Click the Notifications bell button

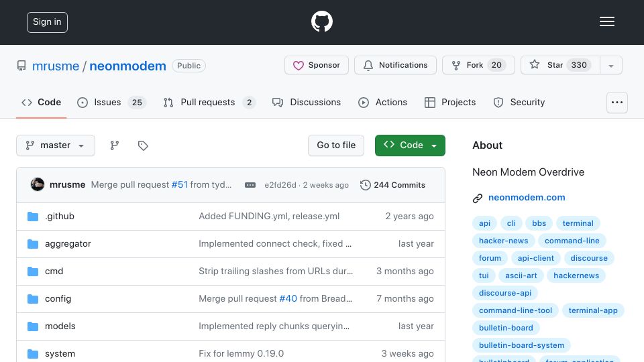pyautogui.click(x=395, y=65)
